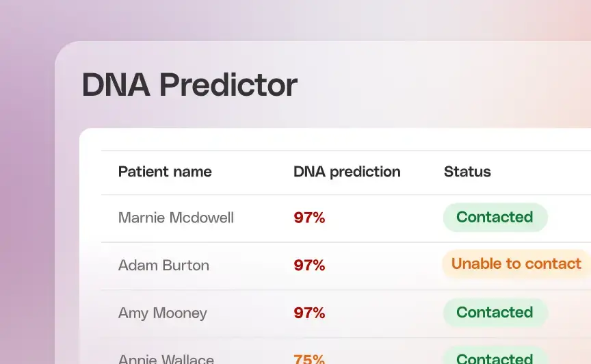Sort by the DNA prediction column header

coord(347,172)
